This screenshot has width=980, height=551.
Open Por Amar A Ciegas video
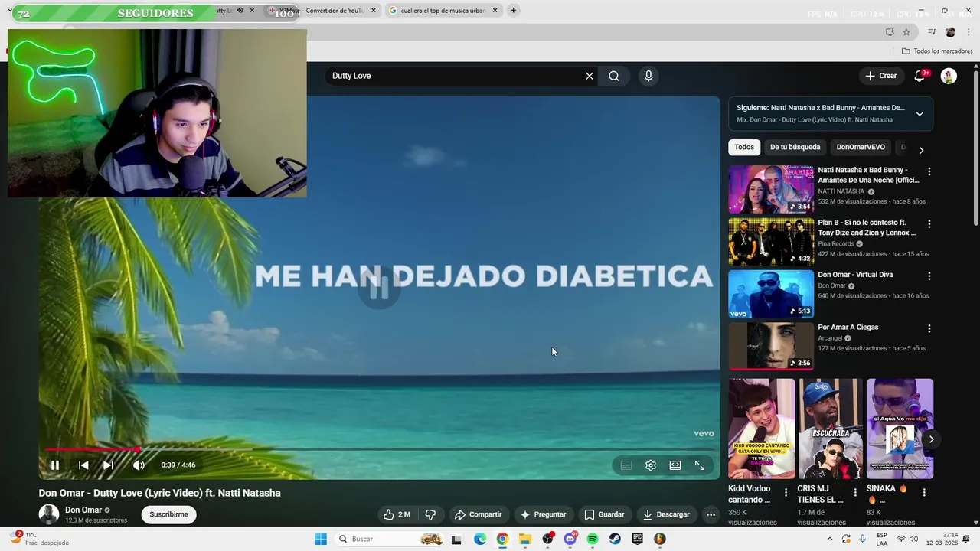(x=771, y=346)
